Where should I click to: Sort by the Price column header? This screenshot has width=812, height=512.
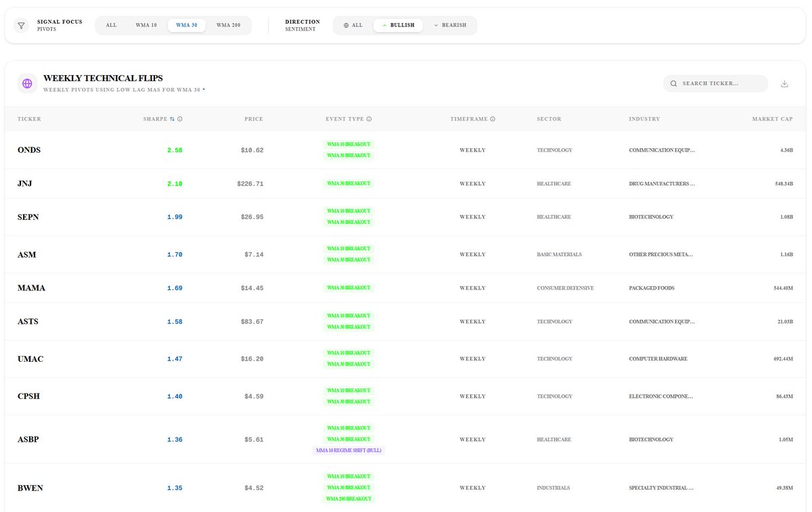pyautogui.click(x=254, y=119)
